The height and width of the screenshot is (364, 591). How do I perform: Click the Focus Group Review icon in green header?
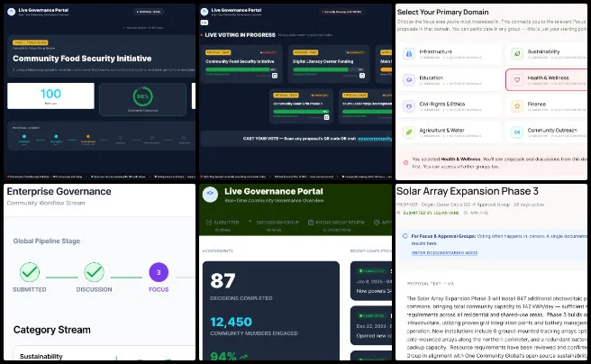[311, 223]
